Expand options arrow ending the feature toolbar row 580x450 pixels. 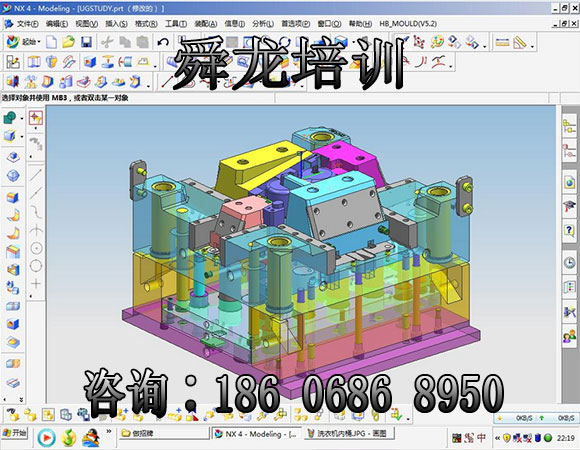155,66
